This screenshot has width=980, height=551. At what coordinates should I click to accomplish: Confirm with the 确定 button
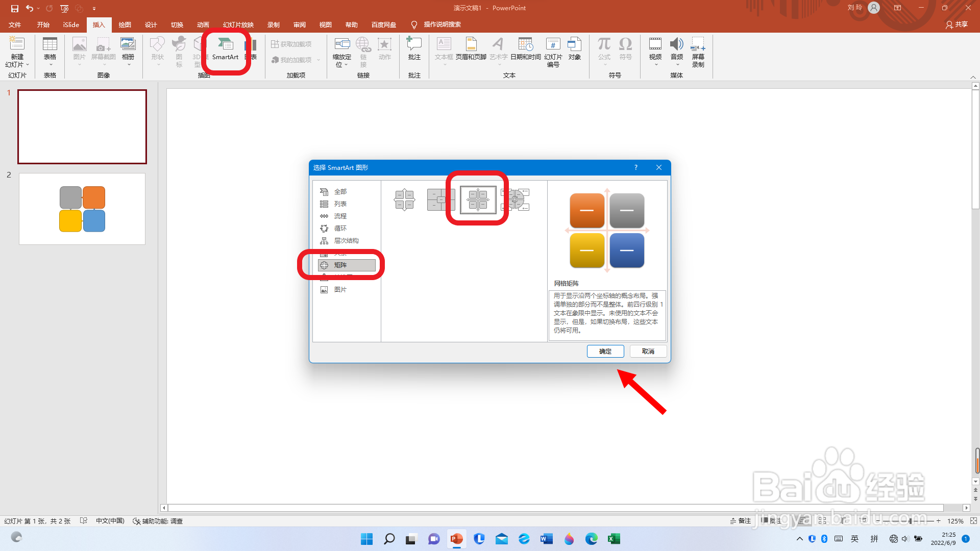pos(605,351)
